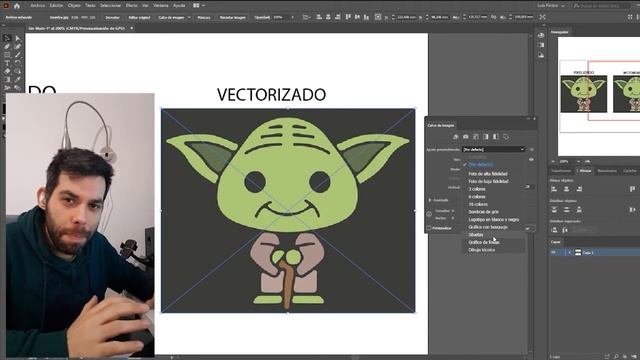
Task: Select Gráfico de líneas preset
Action: click(484, 242)
